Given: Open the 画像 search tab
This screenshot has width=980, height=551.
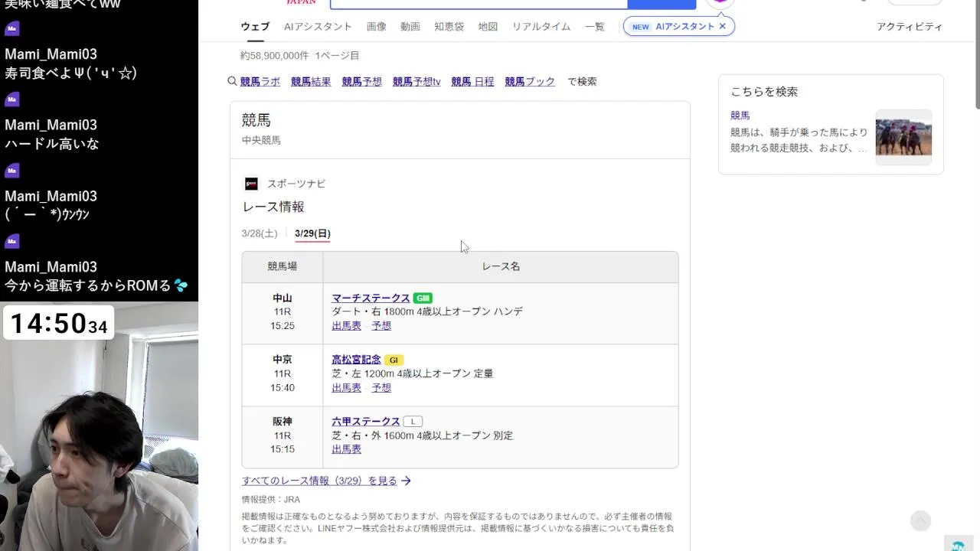Looking at the screenshot, I should tap(377, 26).
